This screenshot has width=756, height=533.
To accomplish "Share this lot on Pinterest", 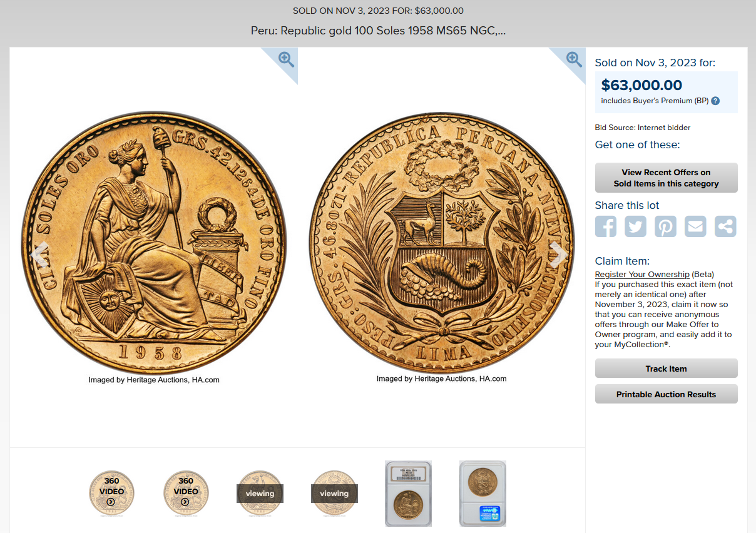I will (x=665, y=226).
